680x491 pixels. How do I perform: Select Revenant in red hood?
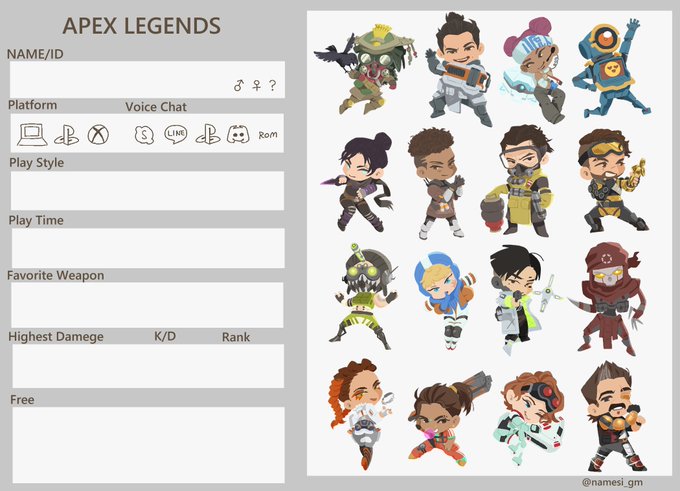coord(607,299)
